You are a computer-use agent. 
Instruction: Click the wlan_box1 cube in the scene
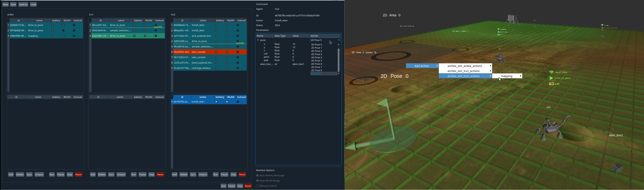[617, 168]
